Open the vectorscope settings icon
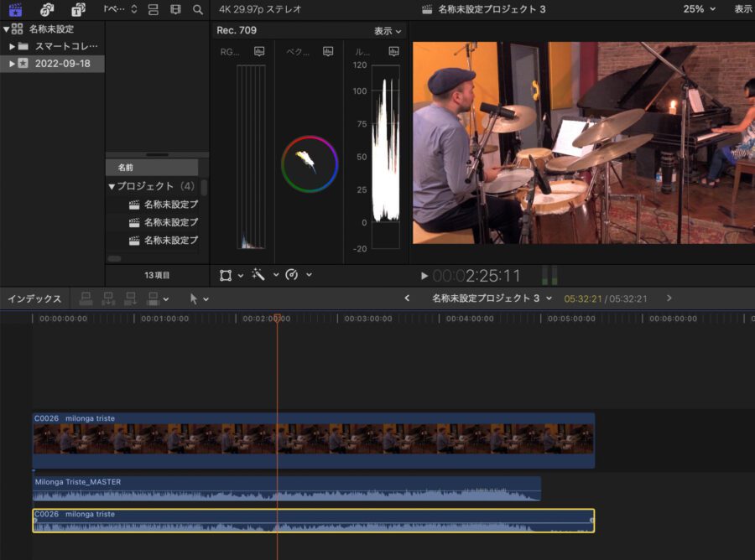The height and width of the screenshot is (560, 755). click(326, 52)
